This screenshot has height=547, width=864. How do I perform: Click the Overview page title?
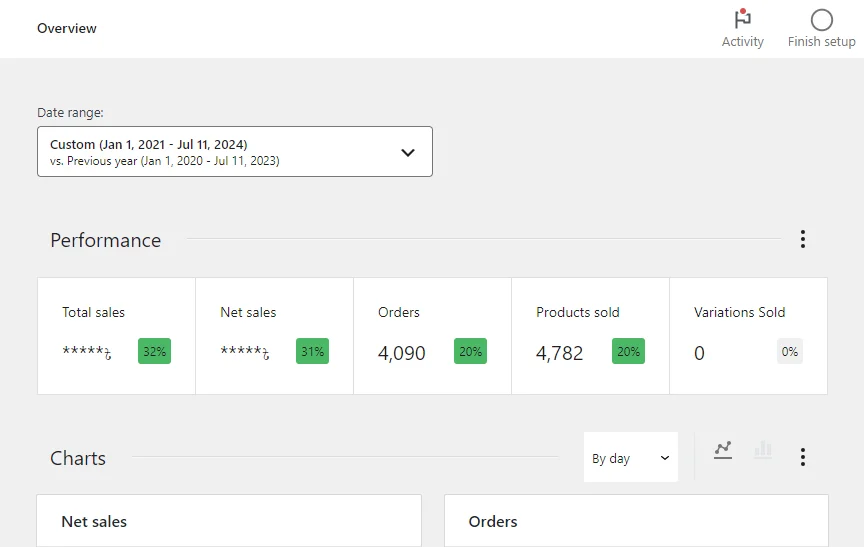pos(67,28)
